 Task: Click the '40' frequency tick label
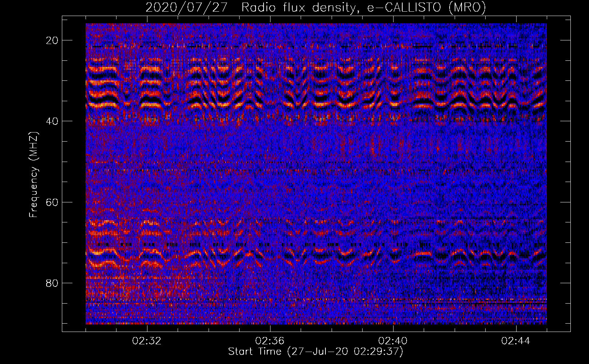click(52, 121)
